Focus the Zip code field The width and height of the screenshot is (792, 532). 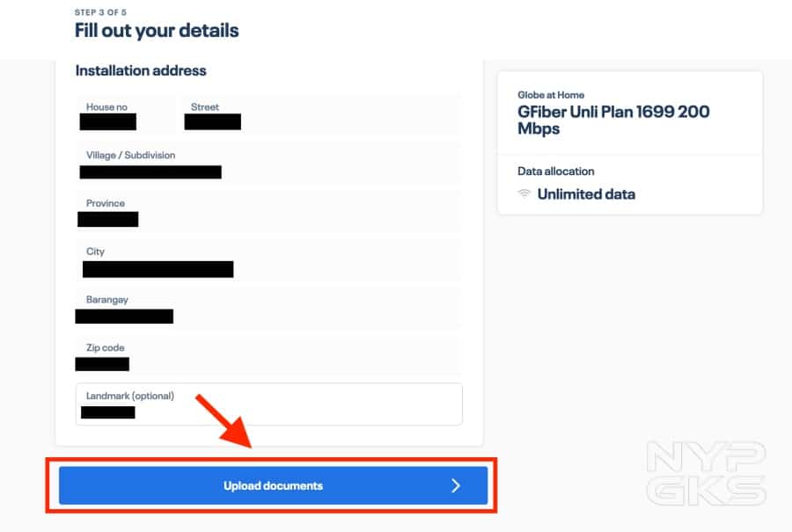268,356
